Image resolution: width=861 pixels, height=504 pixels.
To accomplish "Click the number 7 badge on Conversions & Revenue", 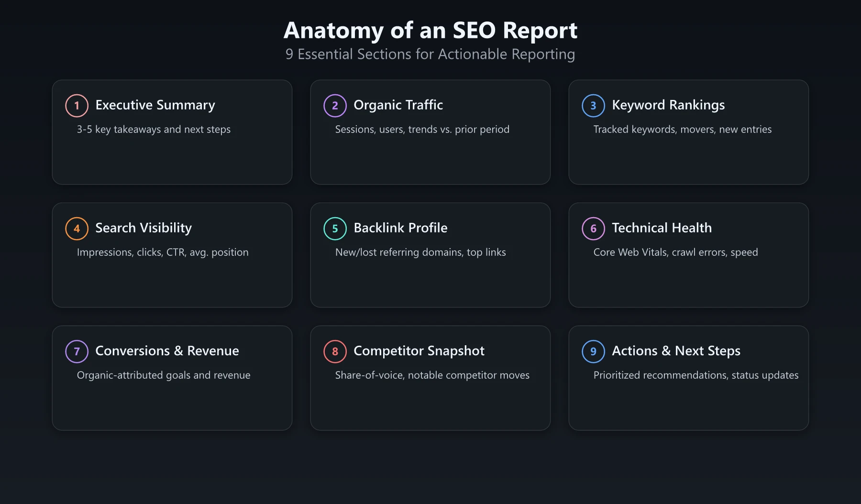I will (77, 351).
